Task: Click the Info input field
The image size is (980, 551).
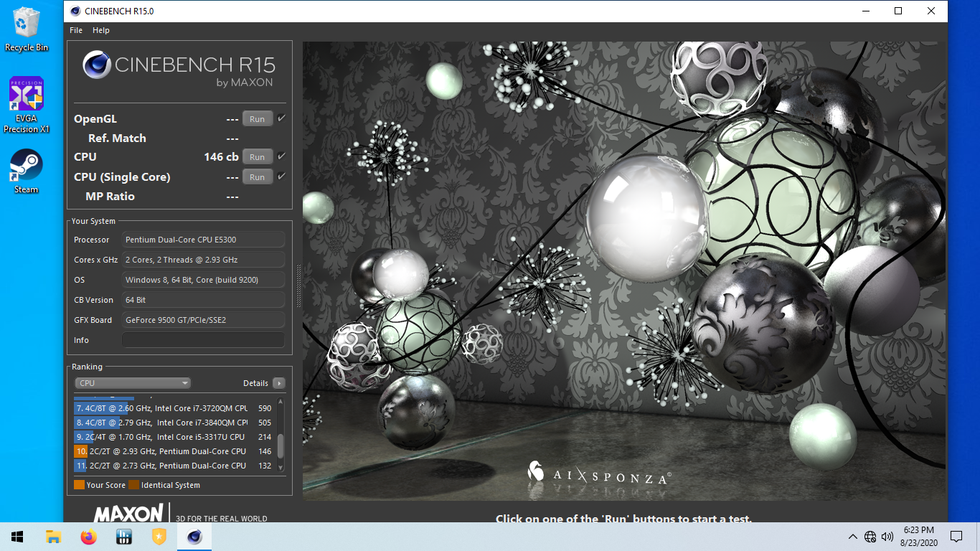Action: [203, 340]
